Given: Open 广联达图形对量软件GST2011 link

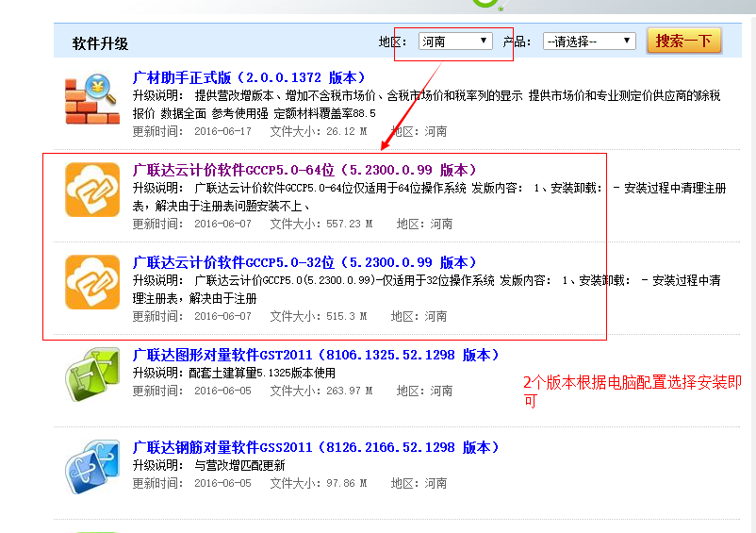Looking at the screenshot, I should coord(316,356).
